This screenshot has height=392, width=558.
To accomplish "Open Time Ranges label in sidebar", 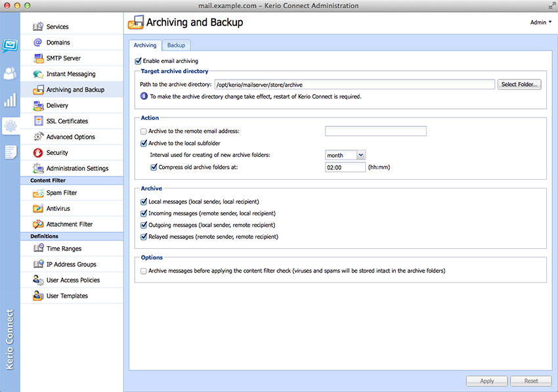I will [64, 248].
